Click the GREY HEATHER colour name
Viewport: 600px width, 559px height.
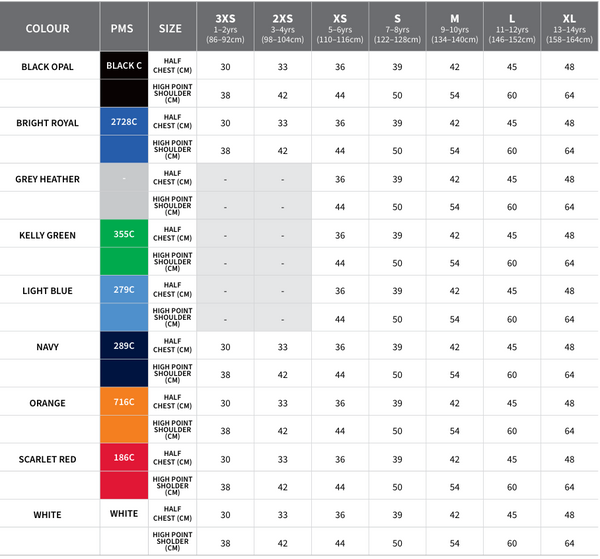pyautogui.click(x=48, y=179)
